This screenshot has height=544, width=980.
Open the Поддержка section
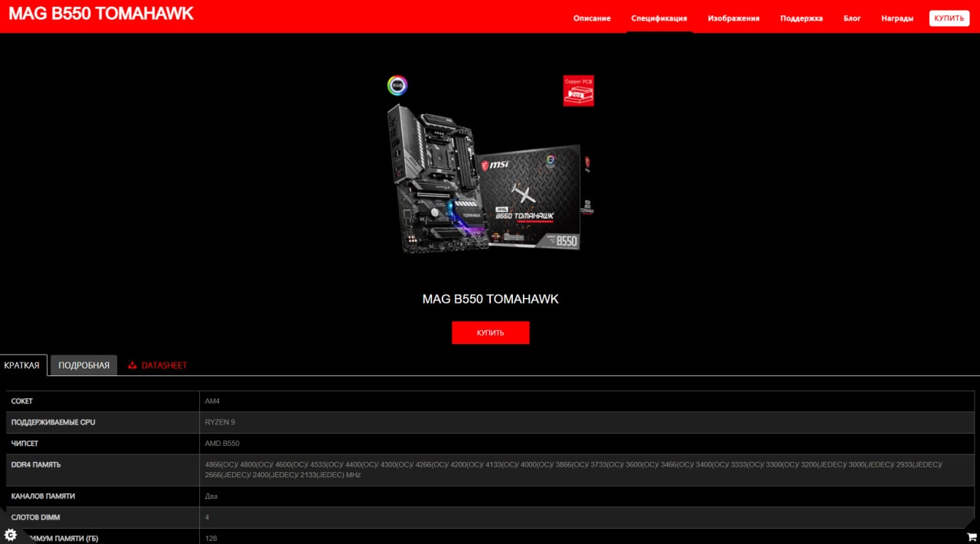802,18
